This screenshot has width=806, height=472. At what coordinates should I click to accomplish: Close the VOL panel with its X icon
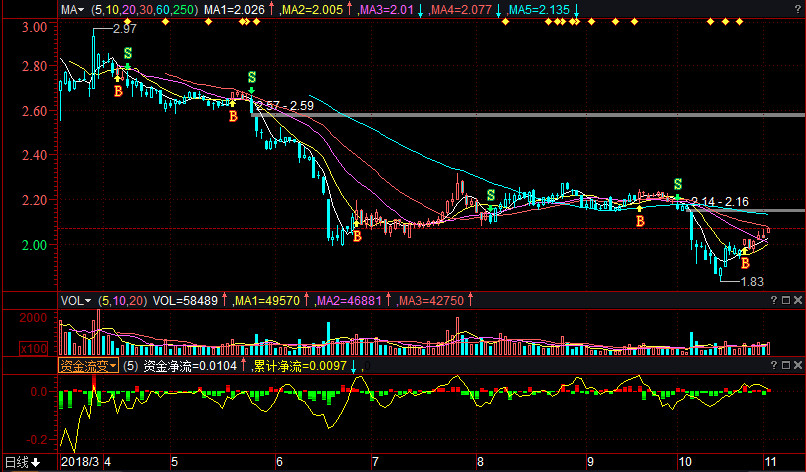(798, 299)
